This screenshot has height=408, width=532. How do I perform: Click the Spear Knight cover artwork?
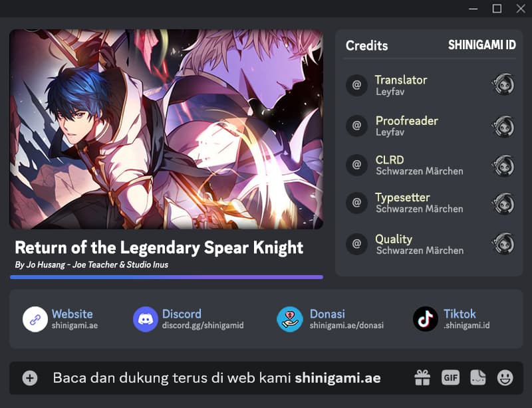tap(166, 129)
